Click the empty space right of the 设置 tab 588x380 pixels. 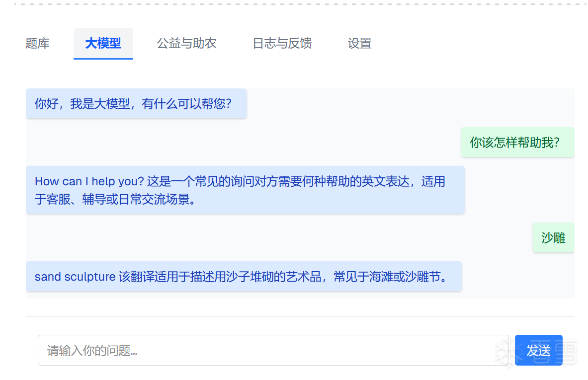[472, 44]
